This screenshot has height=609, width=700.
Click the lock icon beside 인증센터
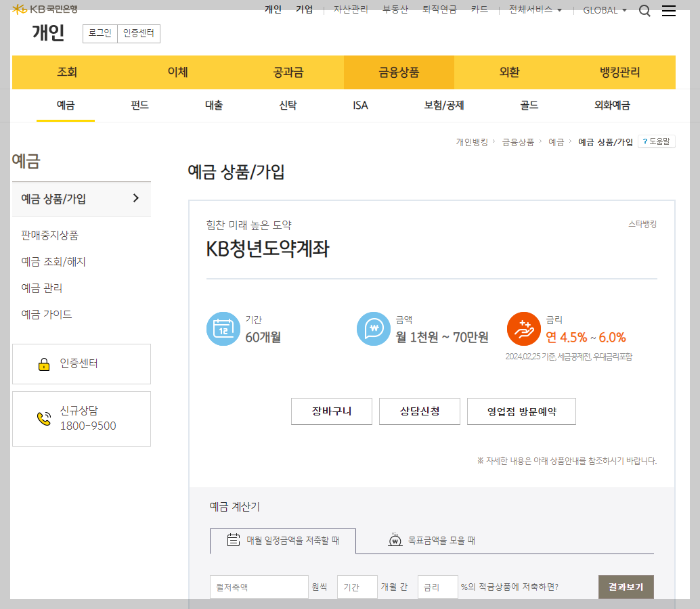point(44,364)
